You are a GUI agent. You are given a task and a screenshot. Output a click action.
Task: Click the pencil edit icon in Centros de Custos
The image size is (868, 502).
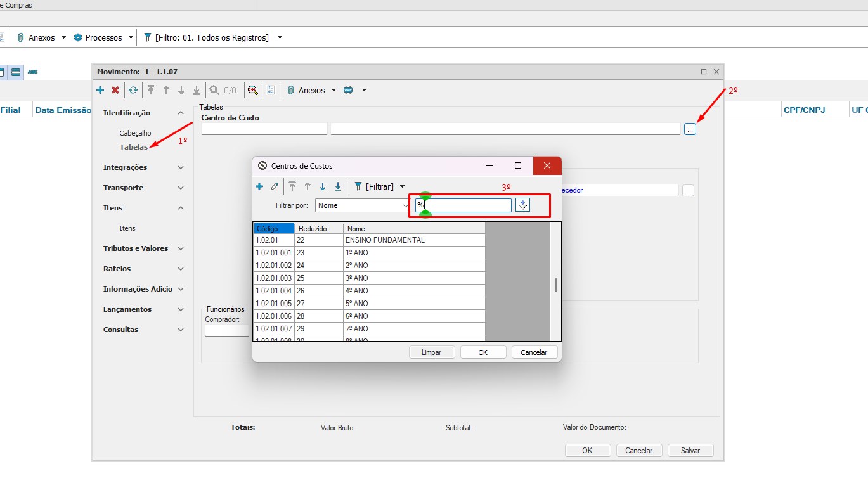point(275,186)
